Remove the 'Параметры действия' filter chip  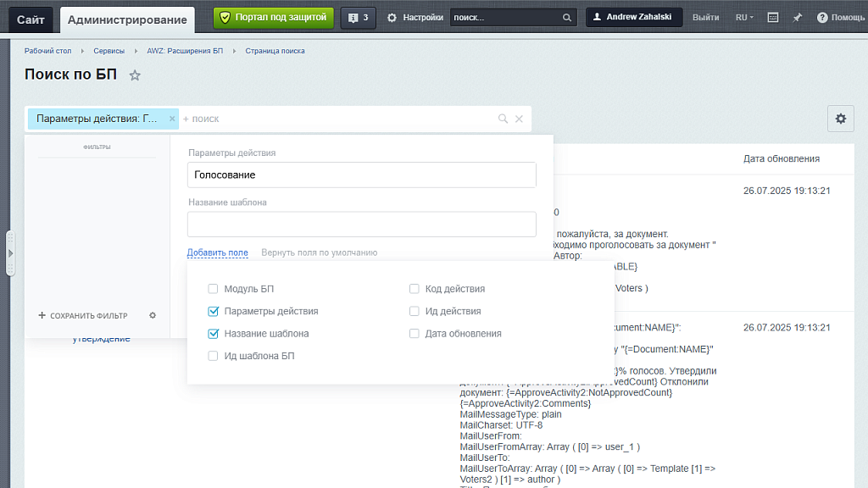pyautogui.click(x=172, y=119)
